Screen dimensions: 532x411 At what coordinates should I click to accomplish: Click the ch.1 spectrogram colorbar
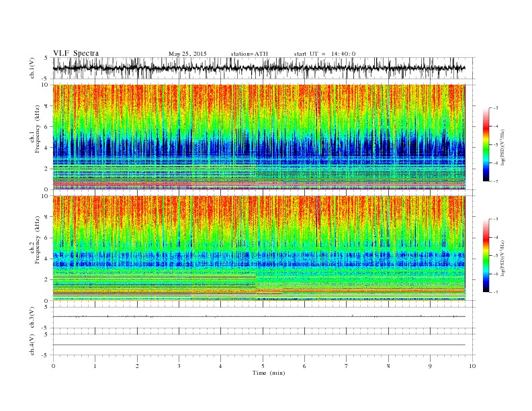486,145
